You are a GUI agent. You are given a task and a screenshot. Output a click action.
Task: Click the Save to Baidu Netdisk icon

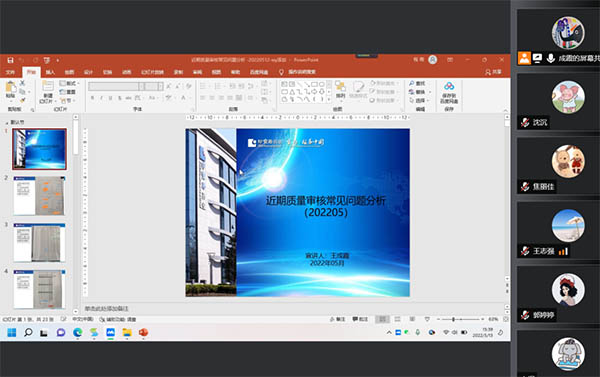tap(449, 92)
